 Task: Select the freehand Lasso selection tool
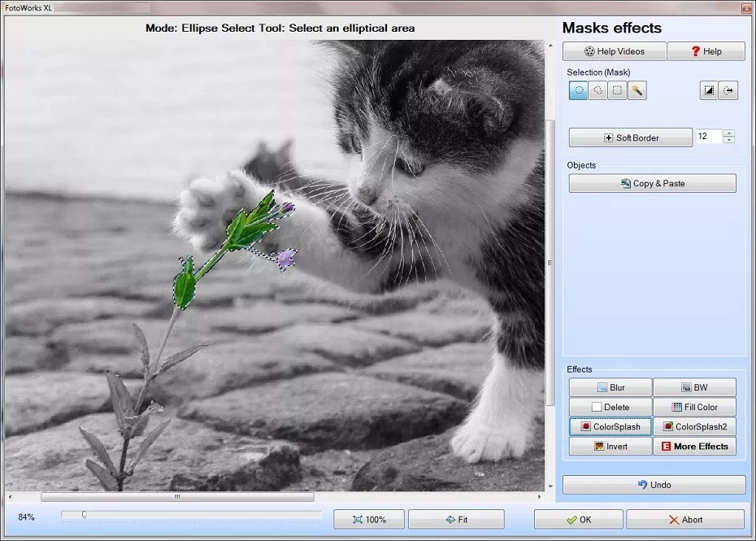597,91
